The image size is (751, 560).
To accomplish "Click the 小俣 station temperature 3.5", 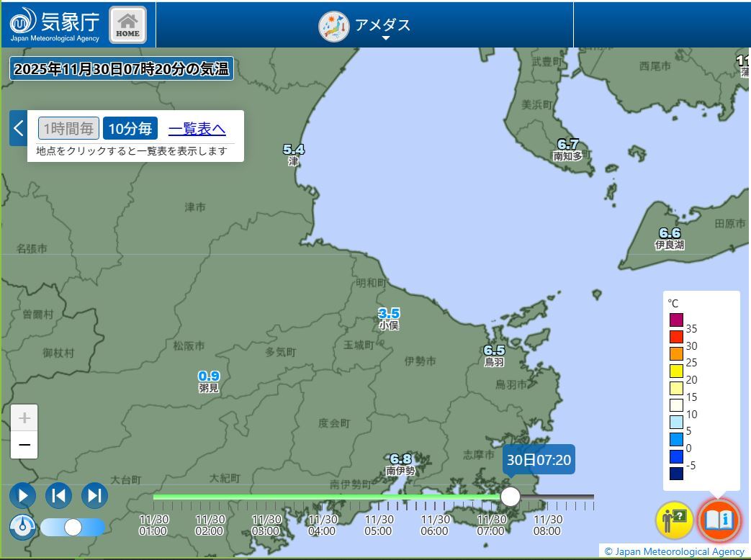I will click(x=389, y=314).
